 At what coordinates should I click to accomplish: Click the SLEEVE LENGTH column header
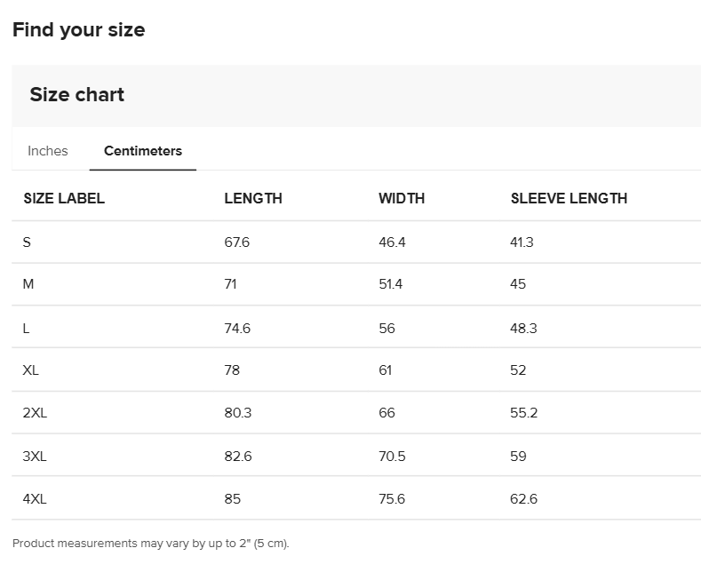(569, 198)
